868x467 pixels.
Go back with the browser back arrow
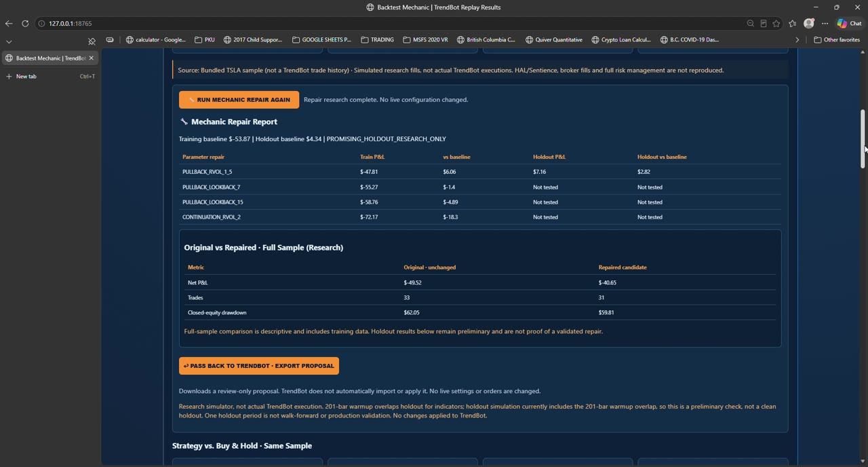pos(8,23)
